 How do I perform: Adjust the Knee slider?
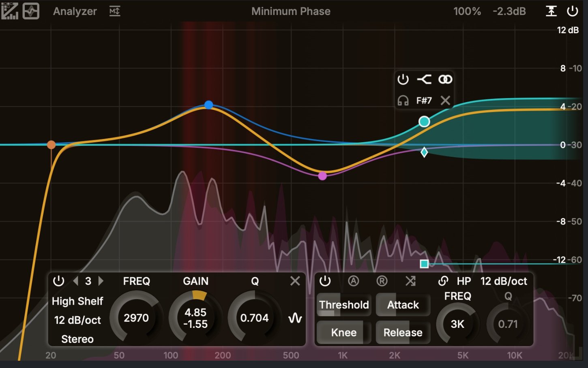click(343, 332)
